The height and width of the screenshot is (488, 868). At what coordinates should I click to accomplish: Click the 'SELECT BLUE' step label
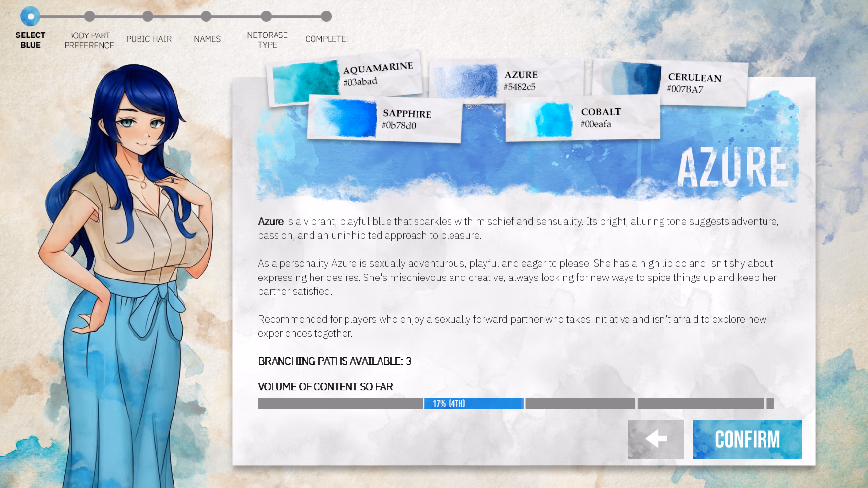tap(31, 40)
